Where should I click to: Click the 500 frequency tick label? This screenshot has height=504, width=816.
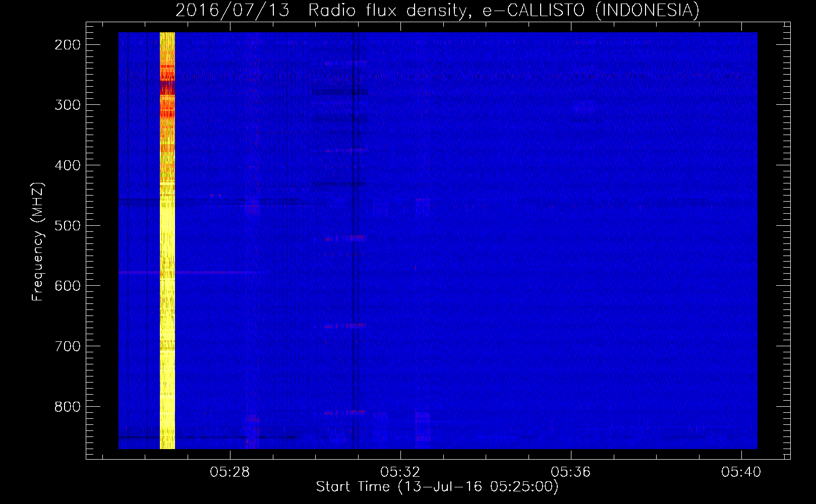[68, 225]
